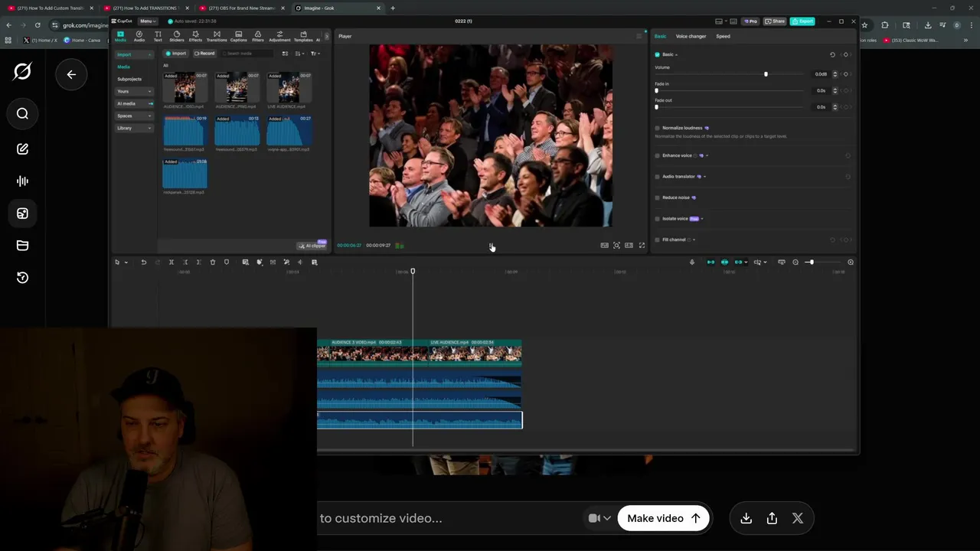This screenshot has width=980, height=551.
Task: Switch to Voice changer tab
Action: pos(691,37)
